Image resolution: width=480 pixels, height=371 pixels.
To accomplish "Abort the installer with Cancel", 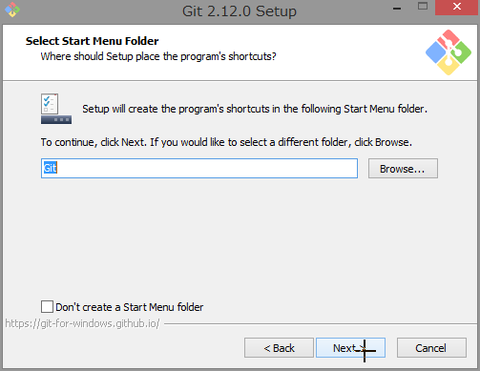I will pyautogui.click(x=431, y=348).
